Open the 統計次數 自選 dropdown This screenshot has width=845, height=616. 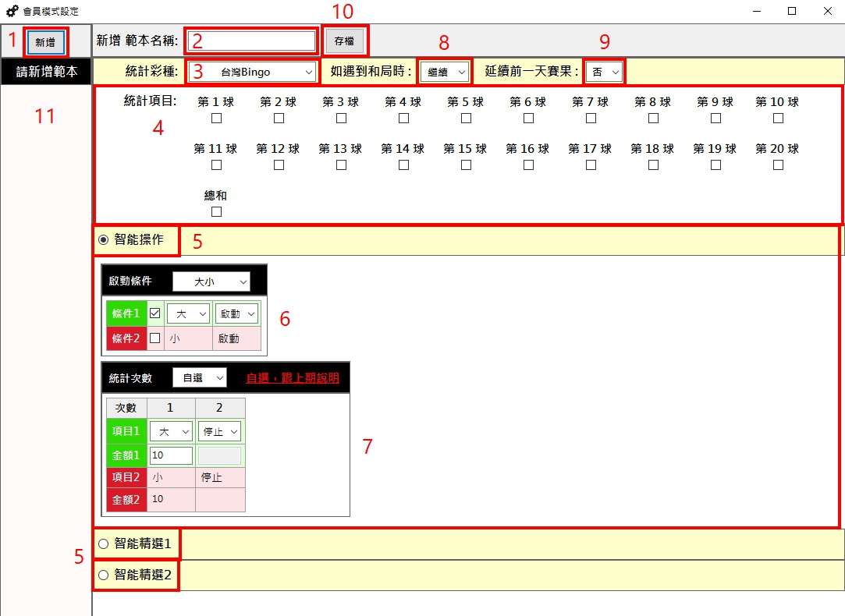point(199,378)
